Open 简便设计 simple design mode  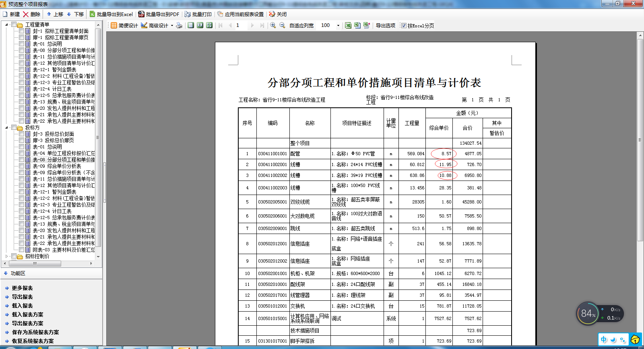click(124, 25)
